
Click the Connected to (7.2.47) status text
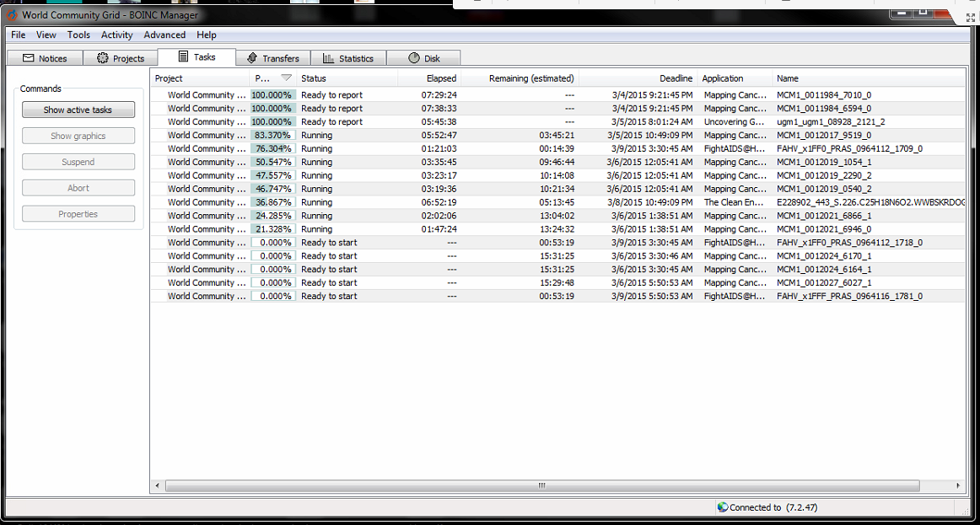[773, 507]
